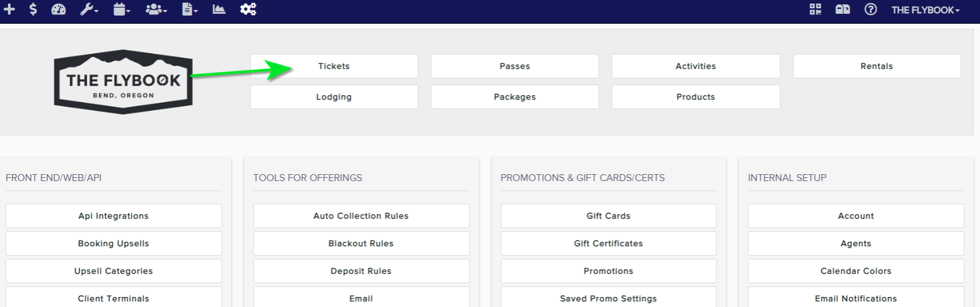This screenshot has height=307, width=980.
Task: Expand the wrench tools dropdown
Action: pyautogui.click(x=89, y=9)
